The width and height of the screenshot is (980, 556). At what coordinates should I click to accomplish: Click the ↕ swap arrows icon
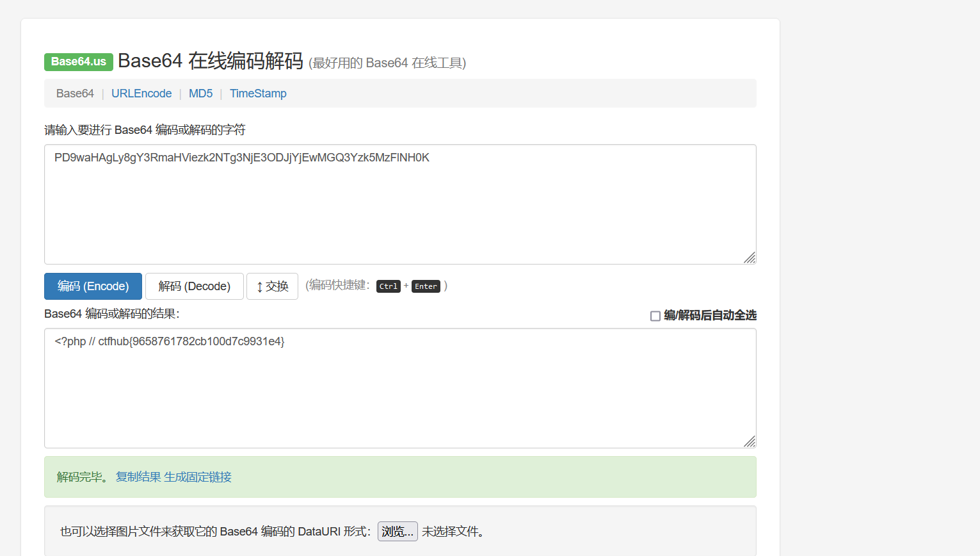[261, 286]
